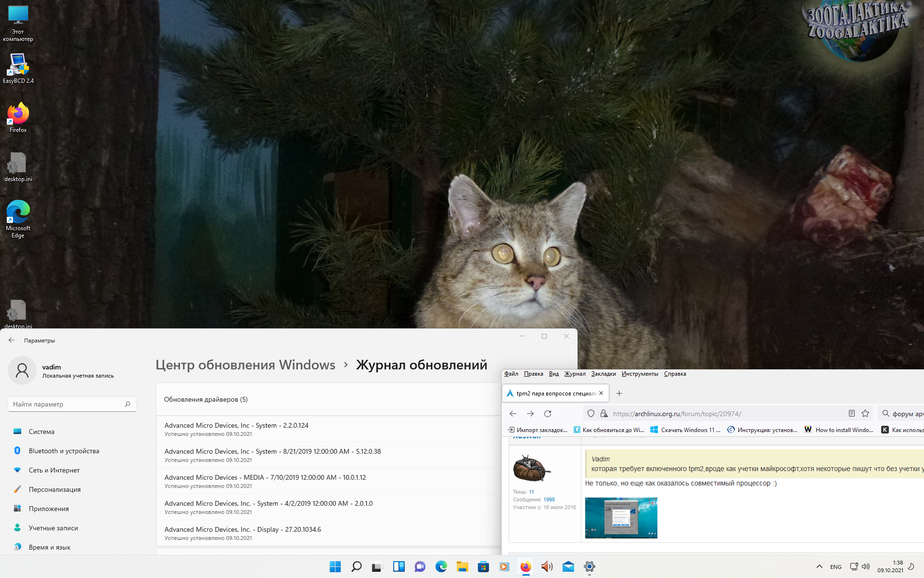Close the tpm2 forum tab
Screen dimensions: 924x578
601,394
